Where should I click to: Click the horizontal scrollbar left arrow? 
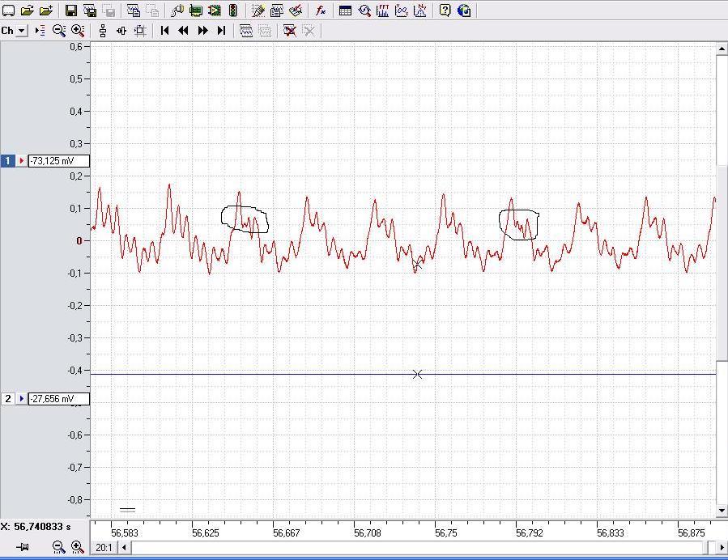[124, 548]
